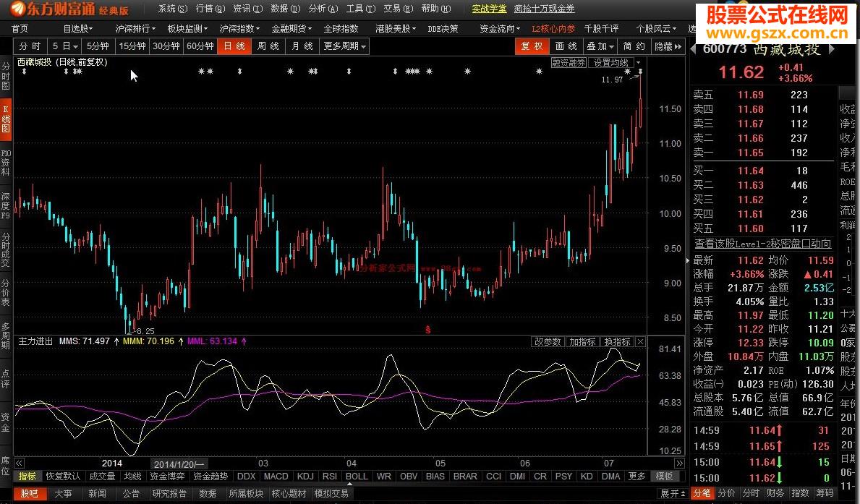Switch to the MACD indicator tab
The width and height of the screenshot is (860, 504).
tap(276, 477)
